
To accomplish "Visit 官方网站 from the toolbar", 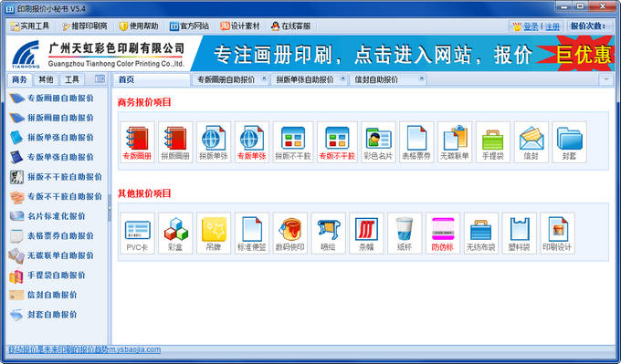I will (189, 26).
